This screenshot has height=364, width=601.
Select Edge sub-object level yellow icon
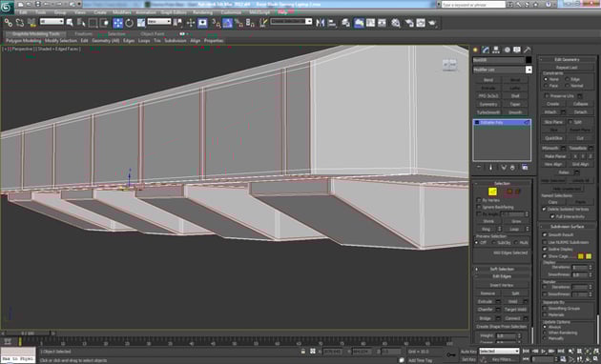click(492, 192)
